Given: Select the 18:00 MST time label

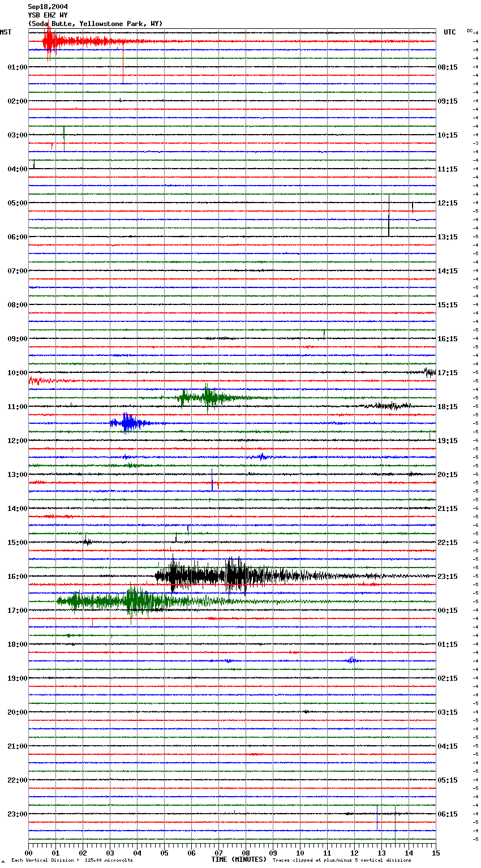Looking at the screenshot, I should 18,644.
